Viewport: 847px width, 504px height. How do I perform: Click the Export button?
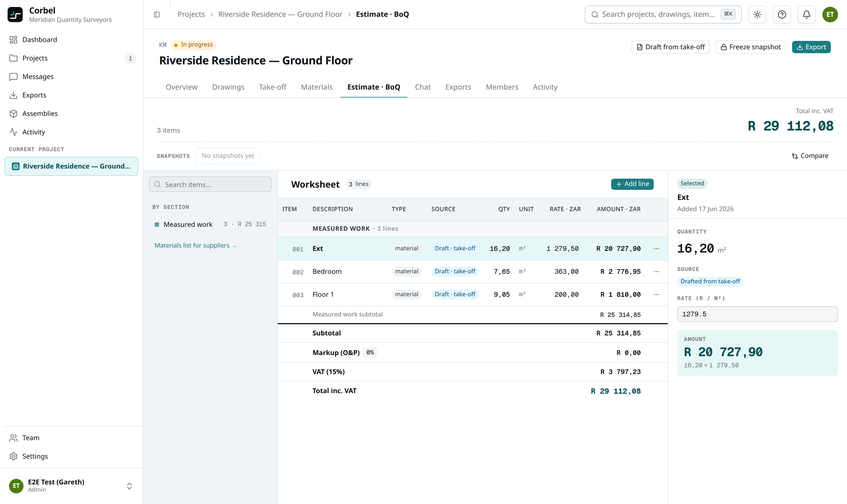point(811,47)
